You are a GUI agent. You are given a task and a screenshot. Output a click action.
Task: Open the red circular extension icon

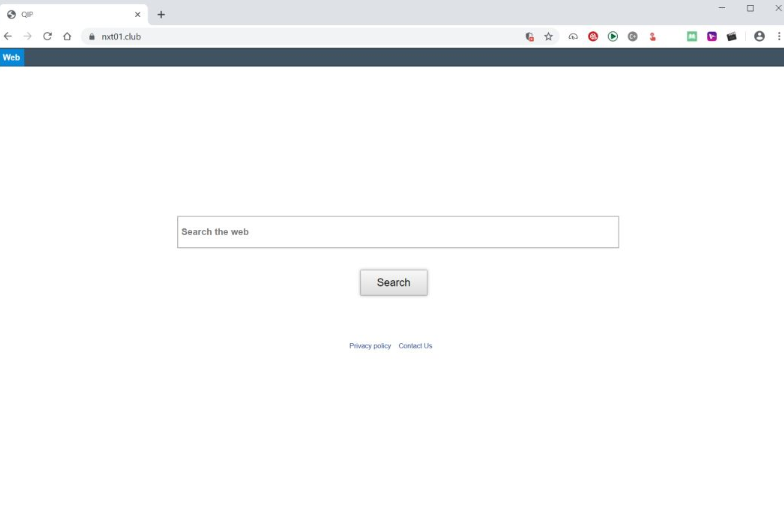593,36
